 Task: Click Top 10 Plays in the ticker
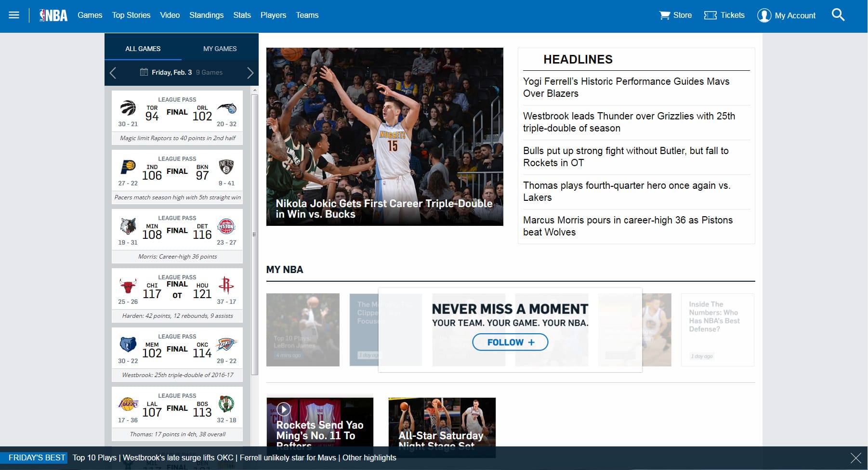[94, 457]
